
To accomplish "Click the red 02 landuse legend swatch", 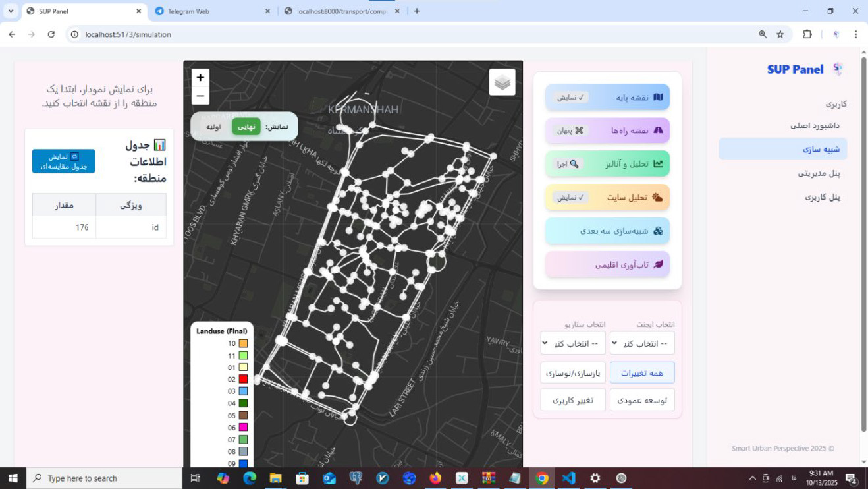I will click(x=243, y=380).
